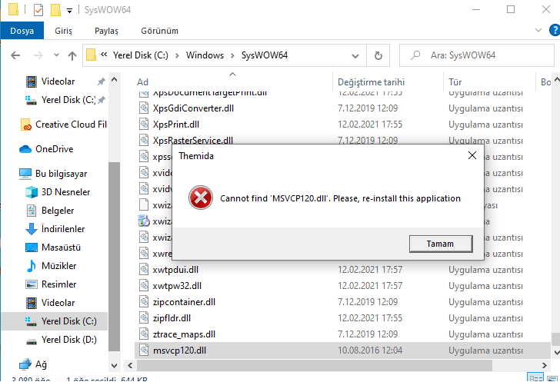
Task: Select zipfldr.dll file
Action: (x=172, y=318)
